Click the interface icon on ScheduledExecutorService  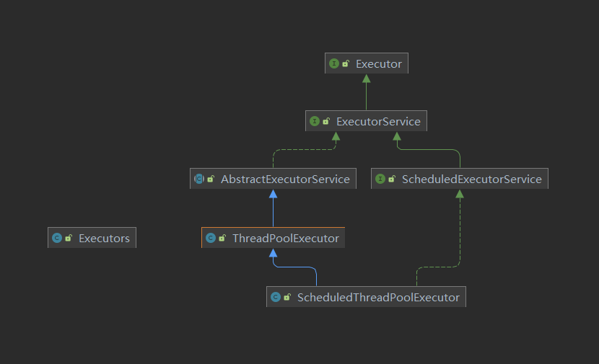(380, 179)
